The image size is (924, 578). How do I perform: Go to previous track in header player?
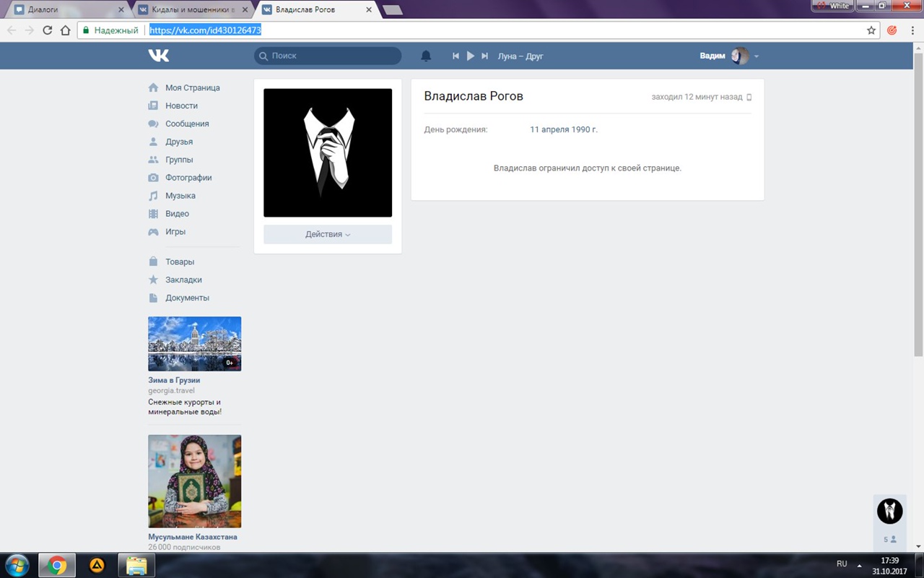tap(456, 56)
